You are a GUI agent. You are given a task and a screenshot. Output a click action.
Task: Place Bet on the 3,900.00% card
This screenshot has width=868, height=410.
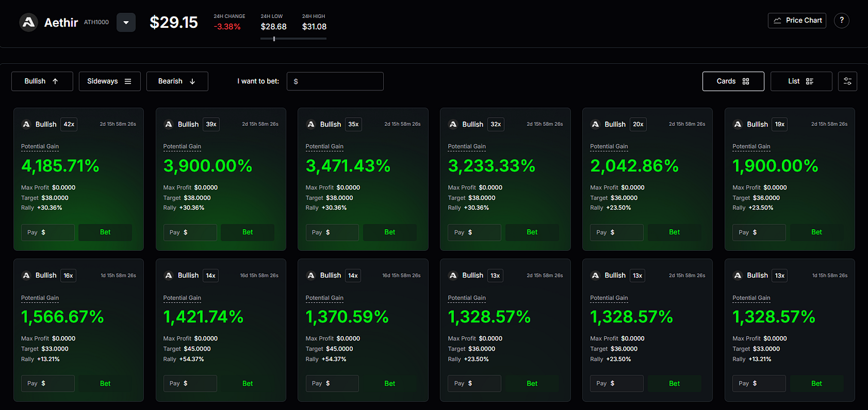(x=247, y=232)
